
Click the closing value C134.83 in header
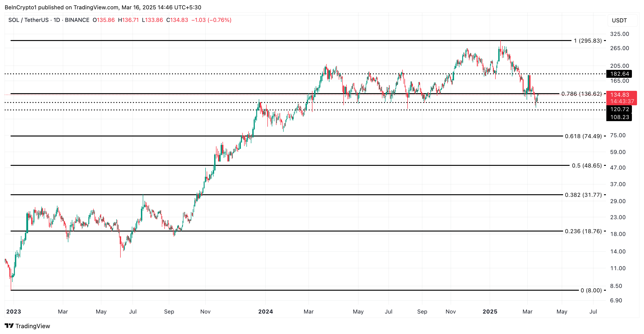177,20
